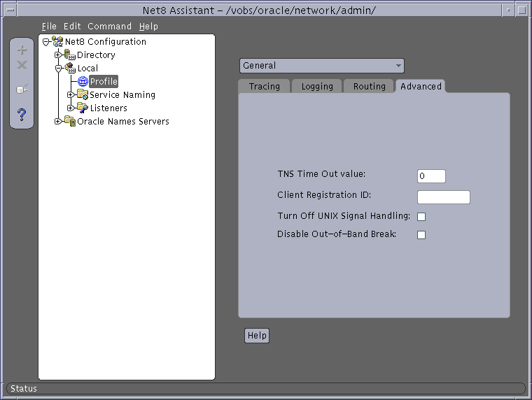
Task: Switch to the Tracing tab
Action: pyautogui.click(x=265, y=87)
